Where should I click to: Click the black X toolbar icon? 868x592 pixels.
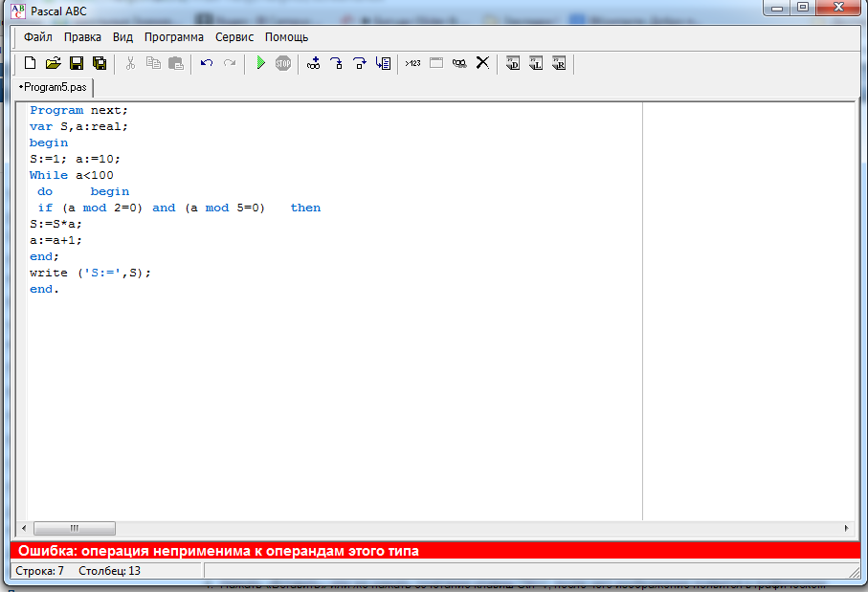(482, 62)
